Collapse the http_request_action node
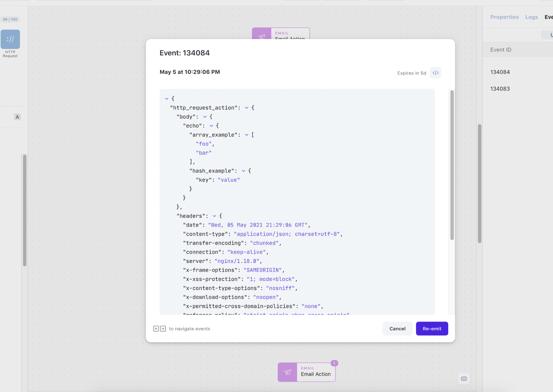The width and height of the screenshot is (553, 392). [246, 108]
